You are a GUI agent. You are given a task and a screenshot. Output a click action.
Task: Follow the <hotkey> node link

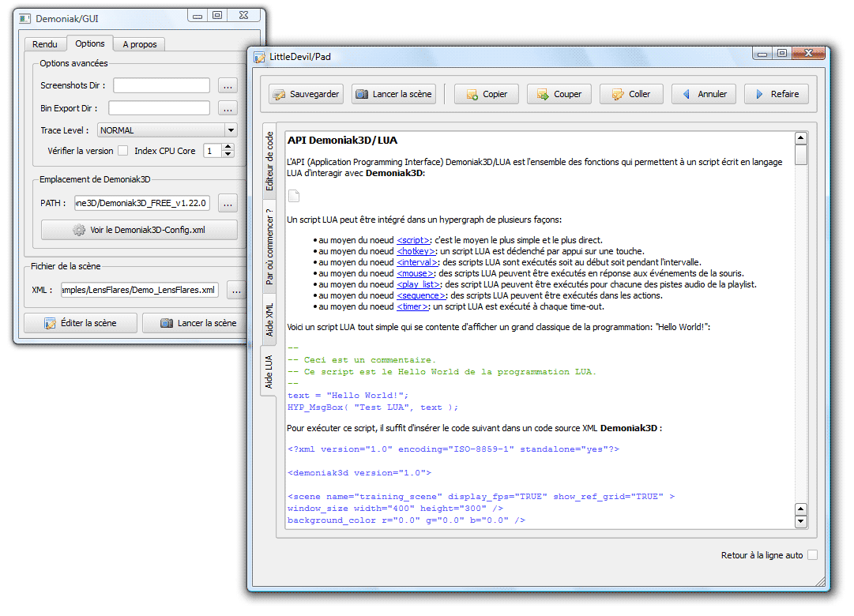point(416,251)
